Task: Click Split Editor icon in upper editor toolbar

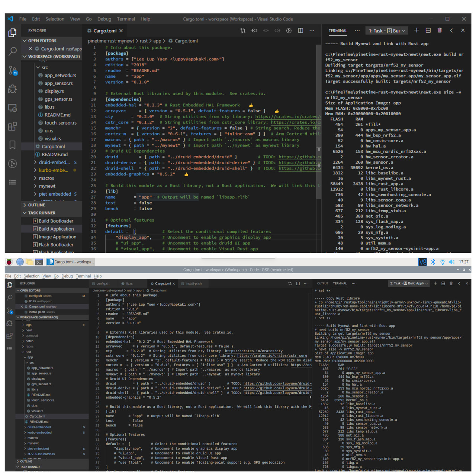Action: 300,30
